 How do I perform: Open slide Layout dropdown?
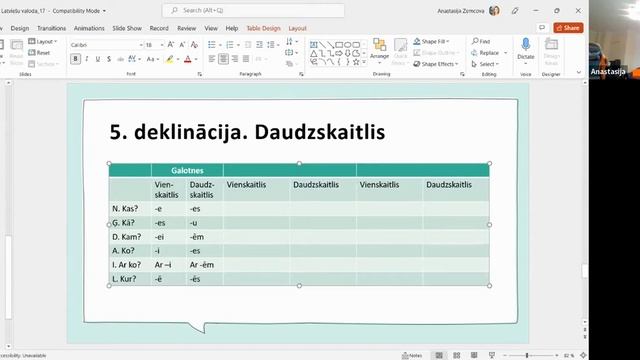click(x=42, y=41)
